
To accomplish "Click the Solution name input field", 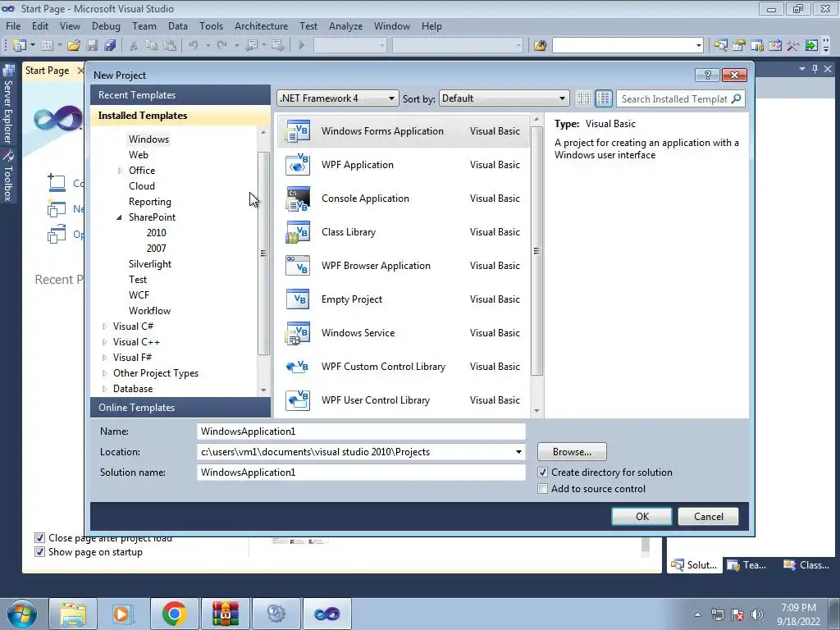I will [361, 472].
